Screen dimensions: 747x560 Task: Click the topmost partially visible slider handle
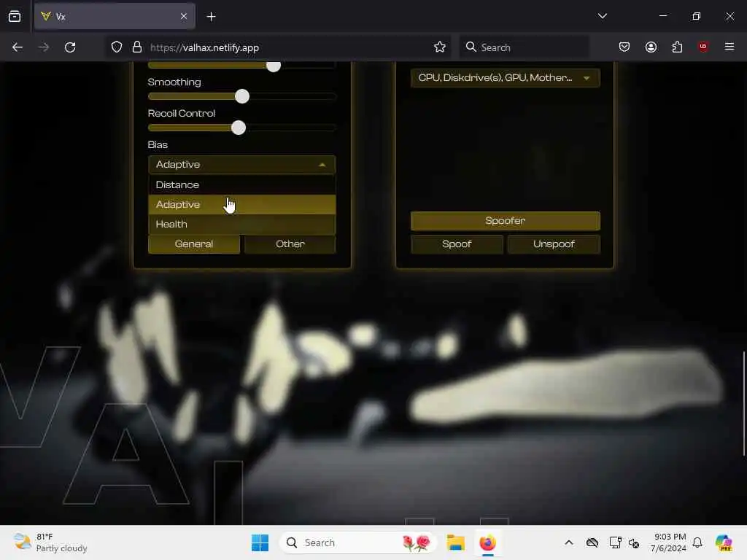click(274, 66)
